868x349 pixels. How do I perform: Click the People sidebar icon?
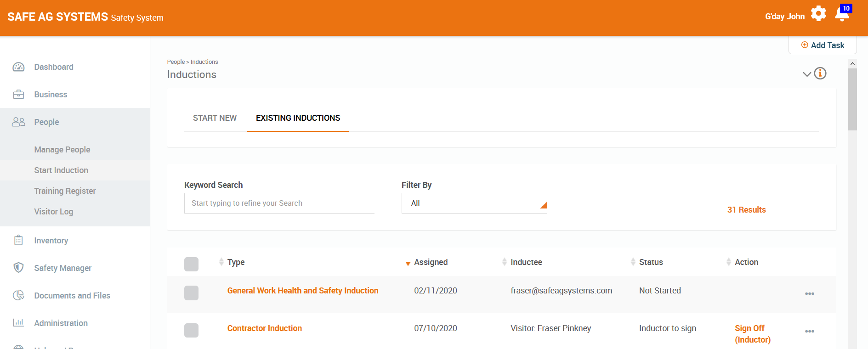(x=18, y=122)
